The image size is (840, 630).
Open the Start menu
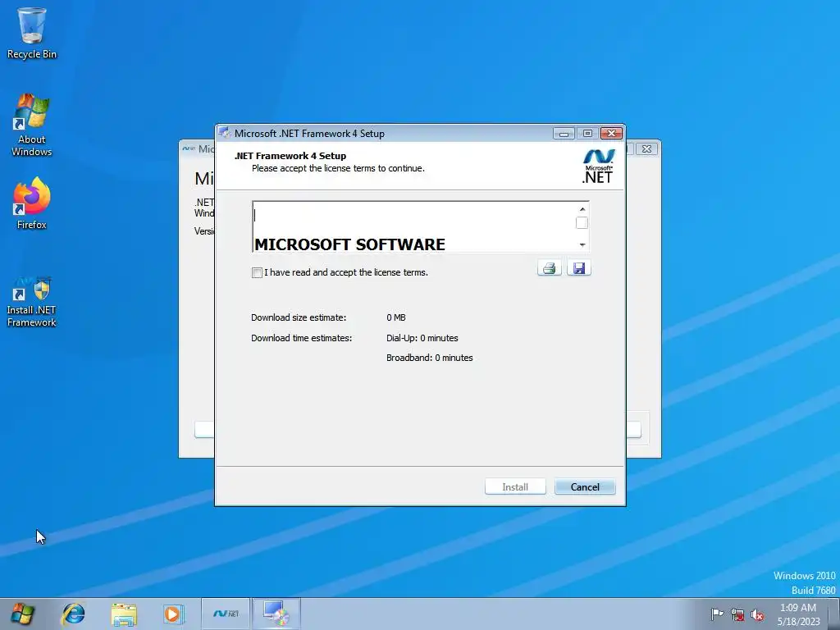click(x=22, y=614)
